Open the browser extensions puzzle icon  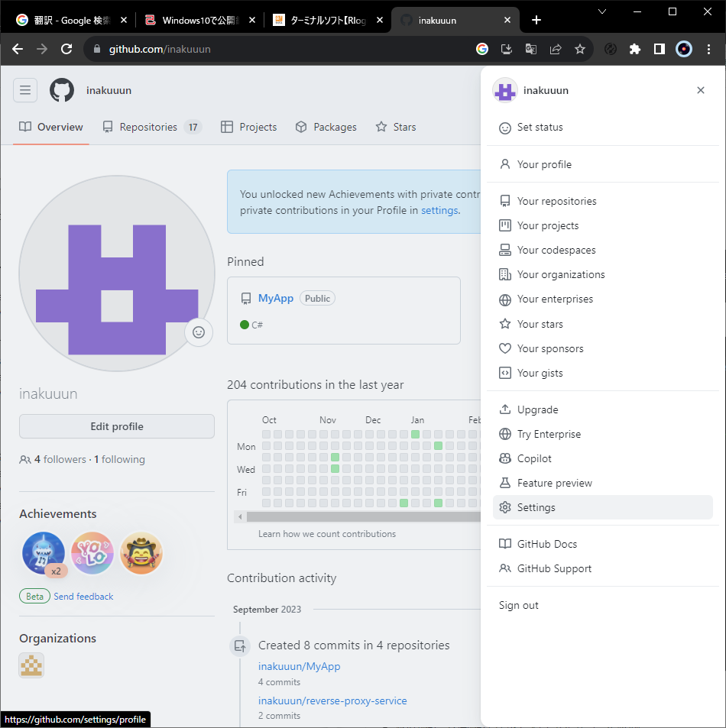coord(634,48)
